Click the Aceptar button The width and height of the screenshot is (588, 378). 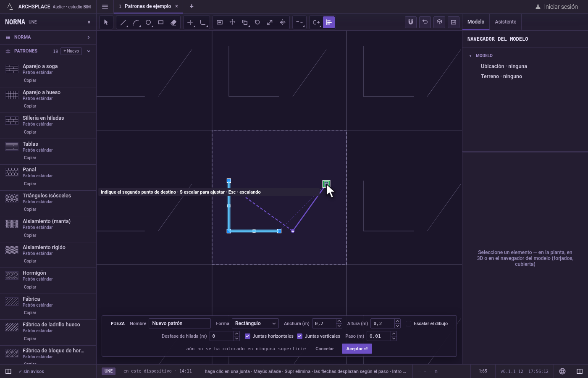(357, 349)
